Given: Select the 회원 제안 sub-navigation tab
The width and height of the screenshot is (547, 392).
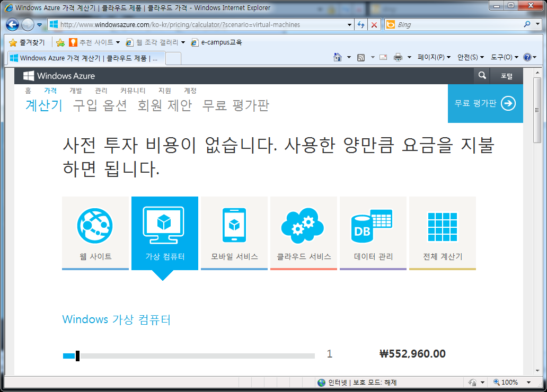Looking at the screenshot, I should [x=165, y=105].
